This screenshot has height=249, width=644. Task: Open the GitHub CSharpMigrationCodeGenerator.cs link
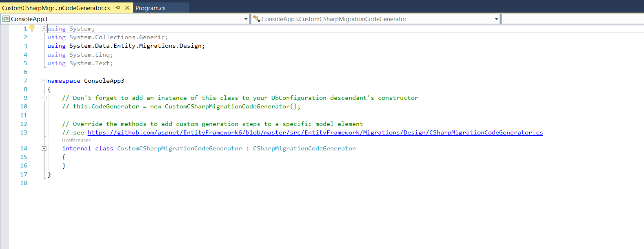315,132
